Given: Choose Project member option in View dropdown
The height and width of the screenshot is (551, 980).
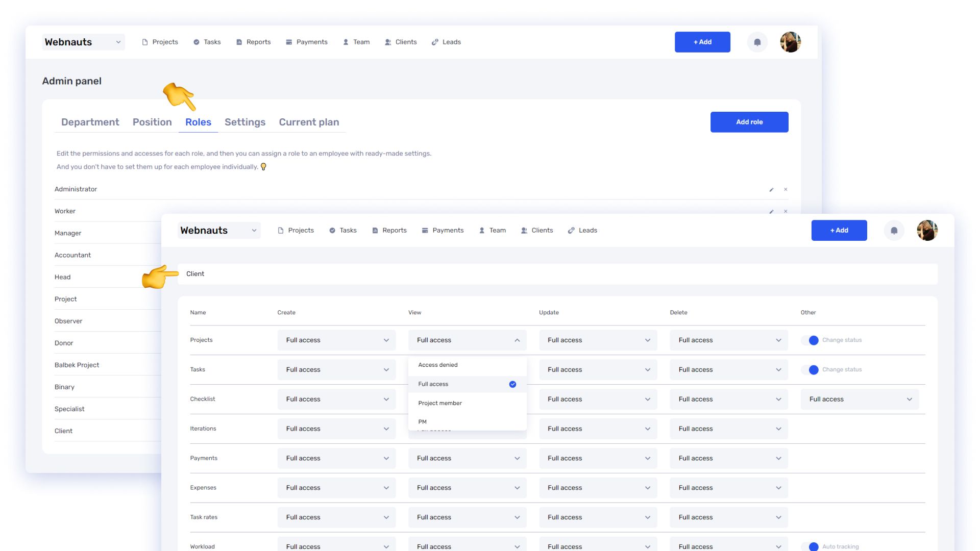Looking at the screenshot, I should [x=467, y=404].
